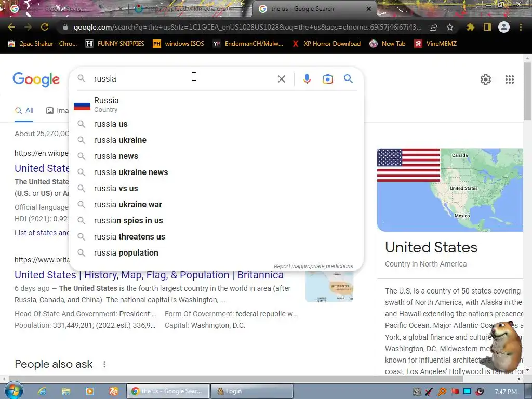
Task: Click the American flag image
Action: (x=408, y=165)
